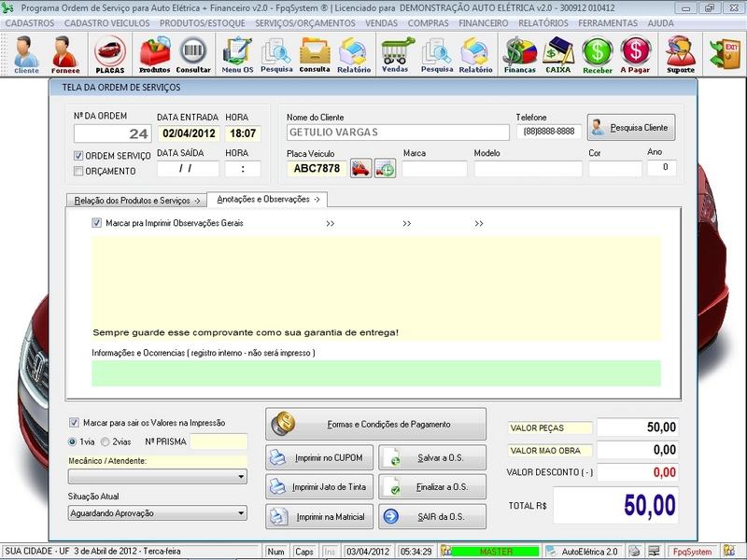Click the Consultar barcode icon
This screenshot has height=560, width=747.
click(193, 54)
